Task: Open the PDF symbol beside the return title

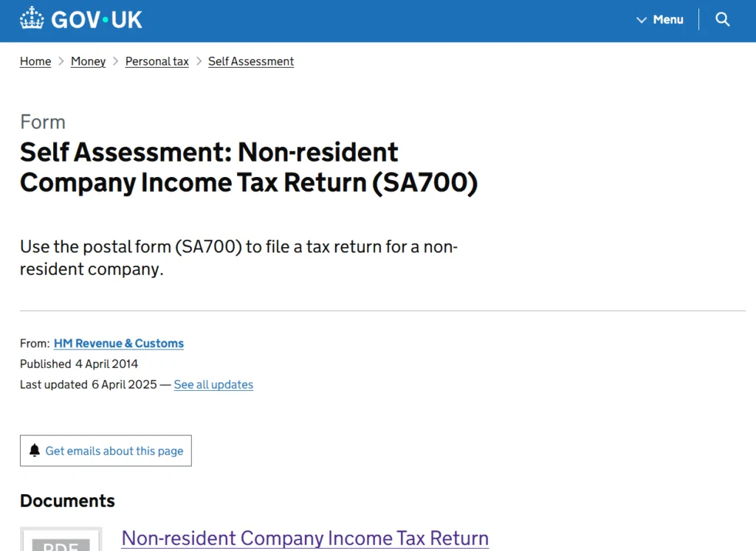Action: click(61, 542)
